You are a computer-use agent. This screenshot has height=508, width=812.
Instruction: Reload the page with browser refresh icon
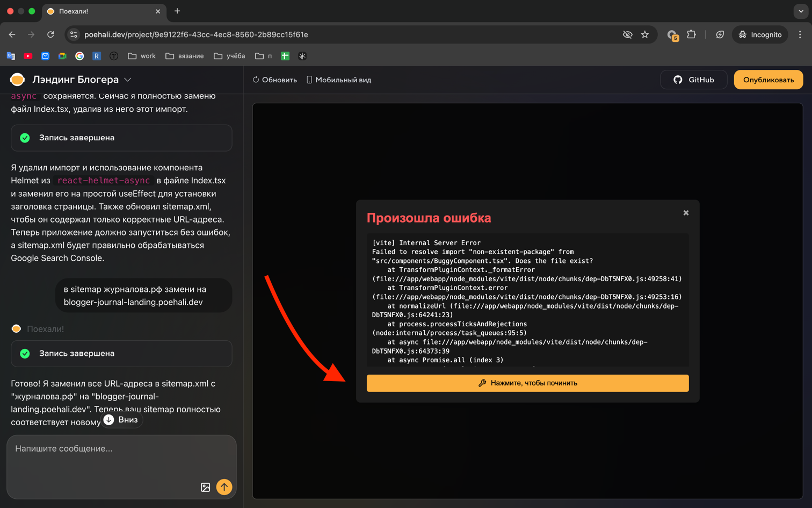pos(50,34)
